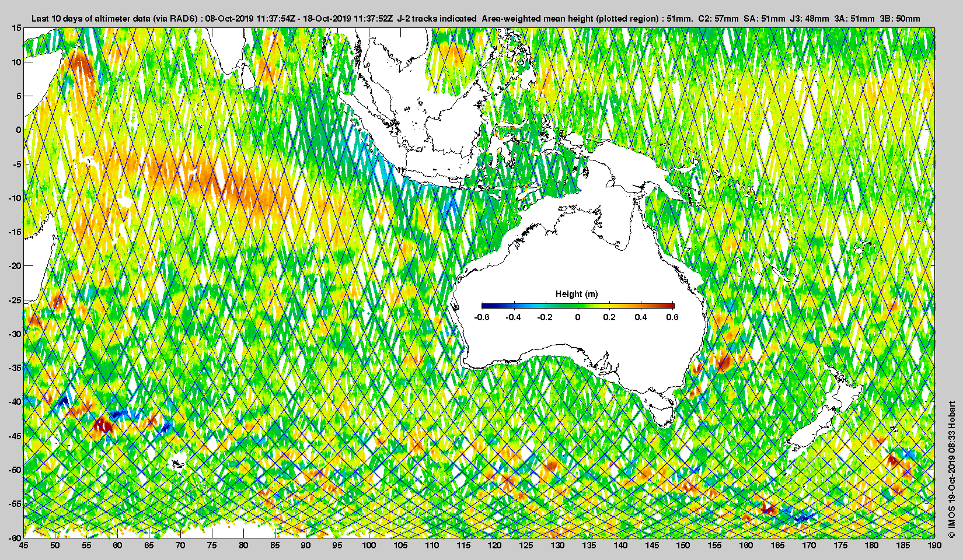Click the 0.2 colorbar tick label
The width and height of the screenshot is (963, 560).
(x=609, y=317)
